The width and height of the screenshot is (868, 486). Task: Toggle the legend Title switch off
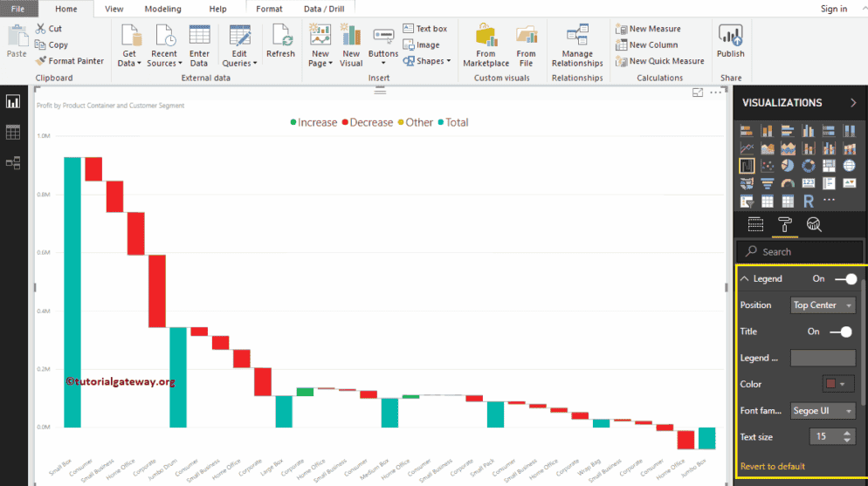841,332
